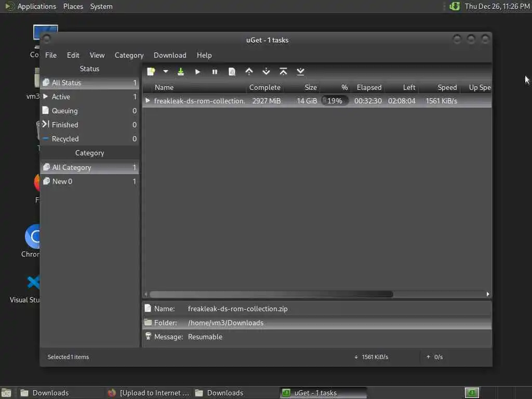The image size is (532, 399).
Task: Open the dropdown arrow next to New Download
Action: [166, 72]
